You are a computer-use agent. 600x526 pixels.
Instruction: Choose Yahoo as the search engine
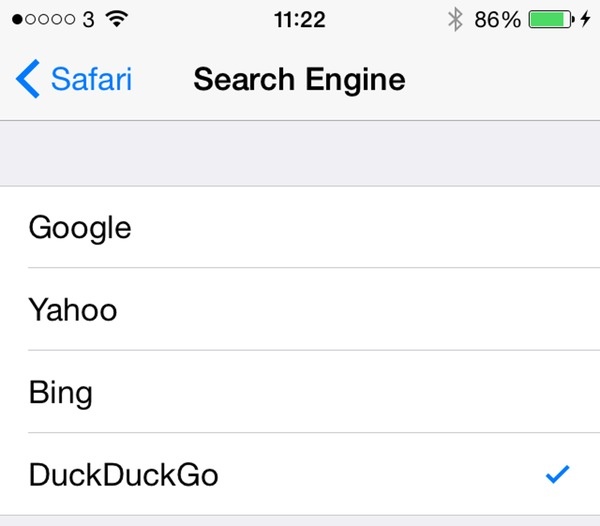pyautogui.click(x=73, y=309)
